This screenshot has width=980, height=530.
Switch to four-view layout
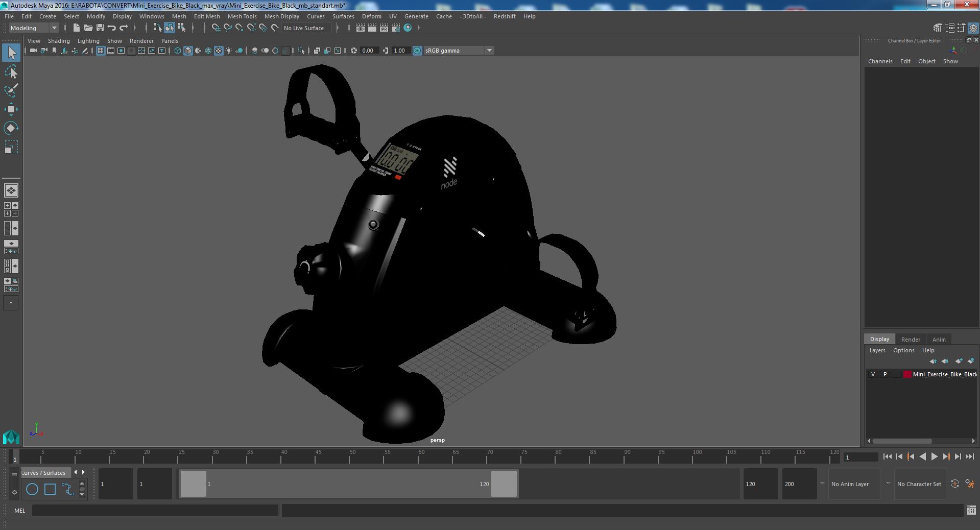pos(11,209)
